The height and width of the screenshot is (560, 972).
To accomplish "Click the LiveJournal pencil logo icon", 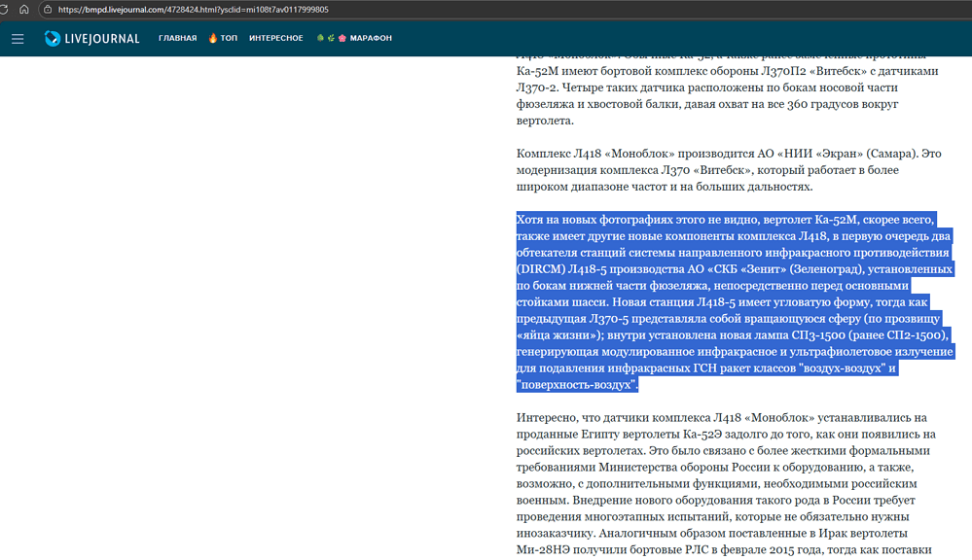I will [x=53, y=39].
